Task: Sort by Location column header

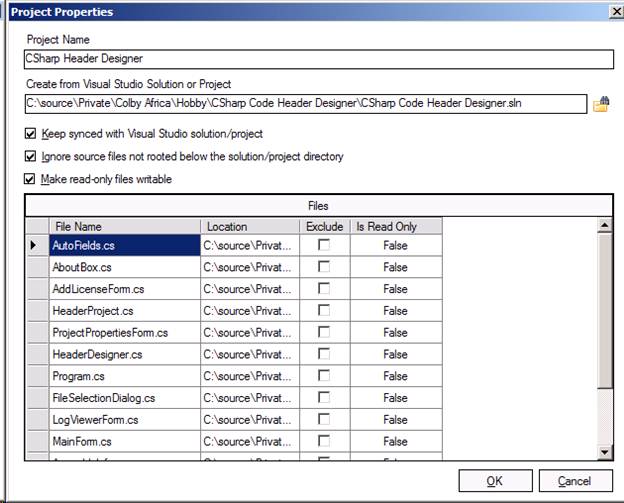Action: (x=250, y=226)
